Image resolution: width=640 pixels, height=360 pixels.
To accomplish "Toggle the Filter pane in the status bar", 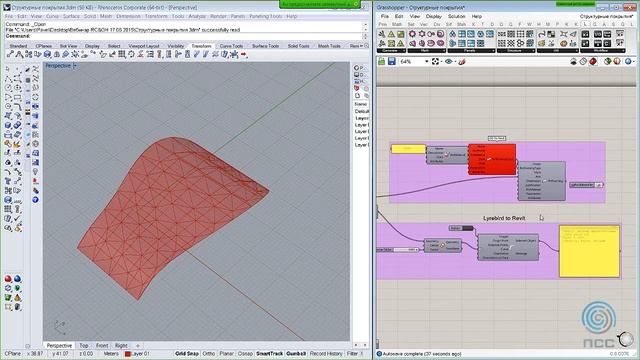I will click(x=352, y=353).
